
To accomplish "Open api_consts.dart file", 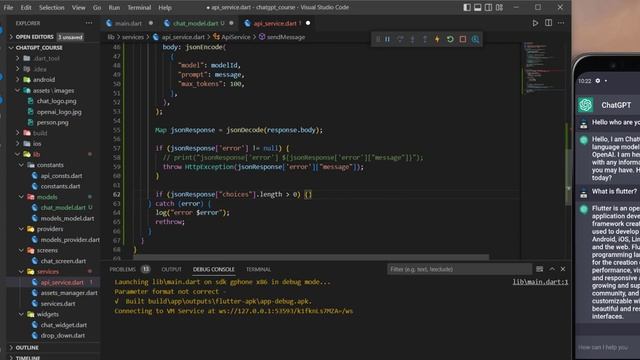I will (x=61, y=176).
